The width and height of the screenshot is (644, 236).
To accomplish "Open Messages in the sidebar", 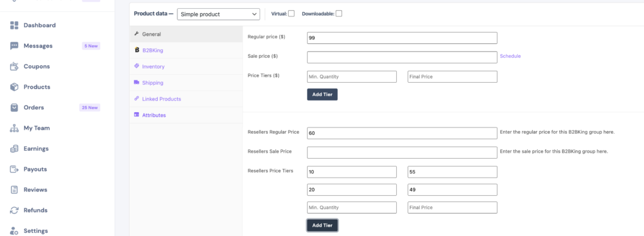I will tap(38, 46).
